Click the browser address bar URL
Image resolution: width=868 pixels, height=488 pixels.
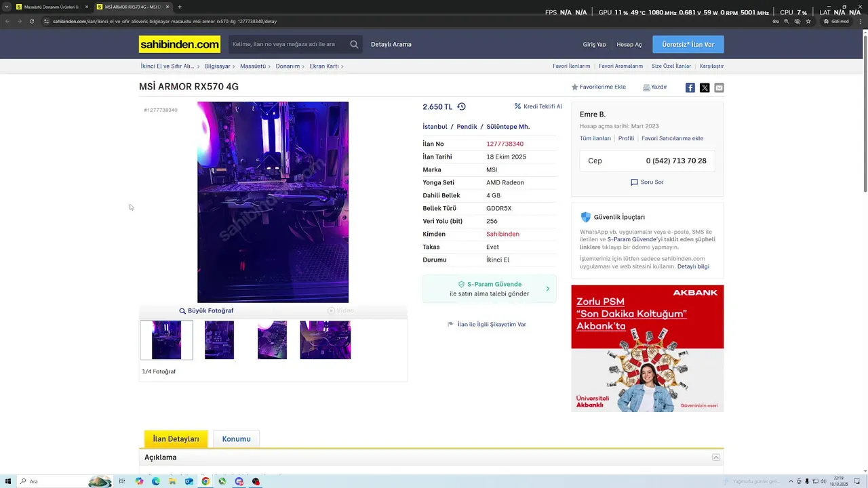click(165, 21)
